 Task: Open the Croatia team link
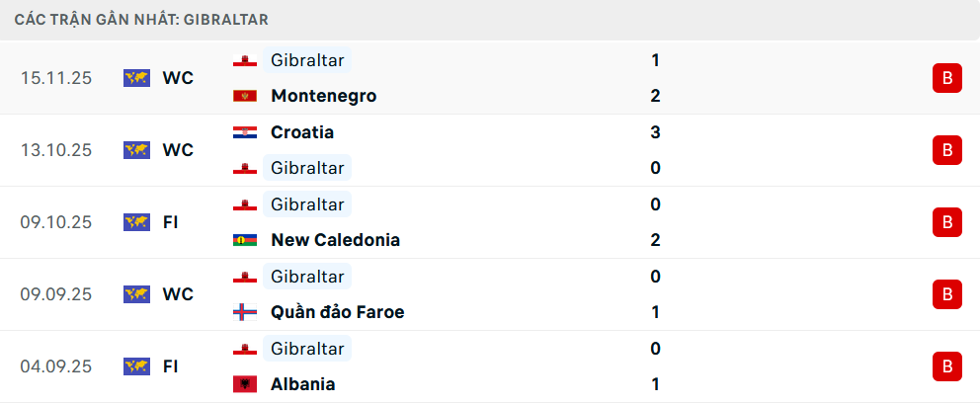[301, 132]
